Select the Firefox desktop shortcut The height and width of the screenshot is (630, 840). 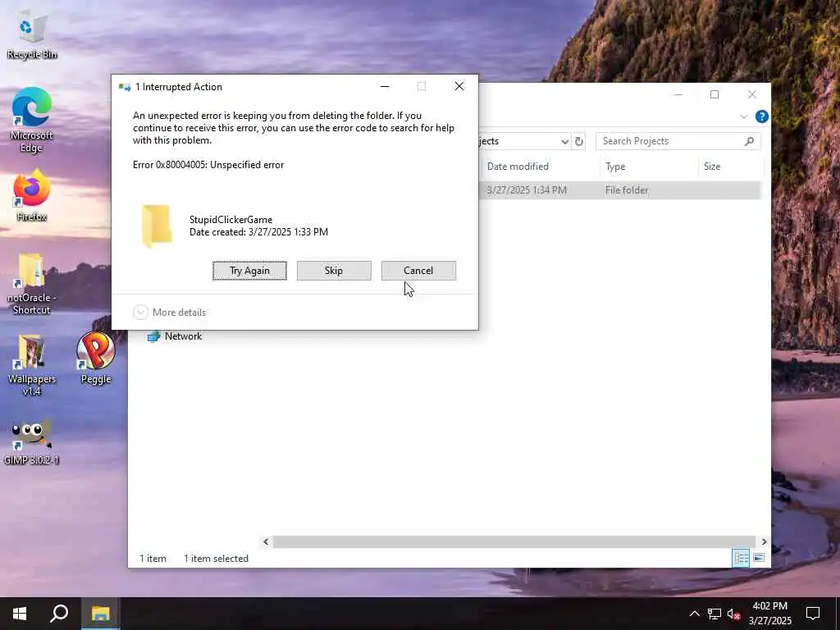click(32, 195)
